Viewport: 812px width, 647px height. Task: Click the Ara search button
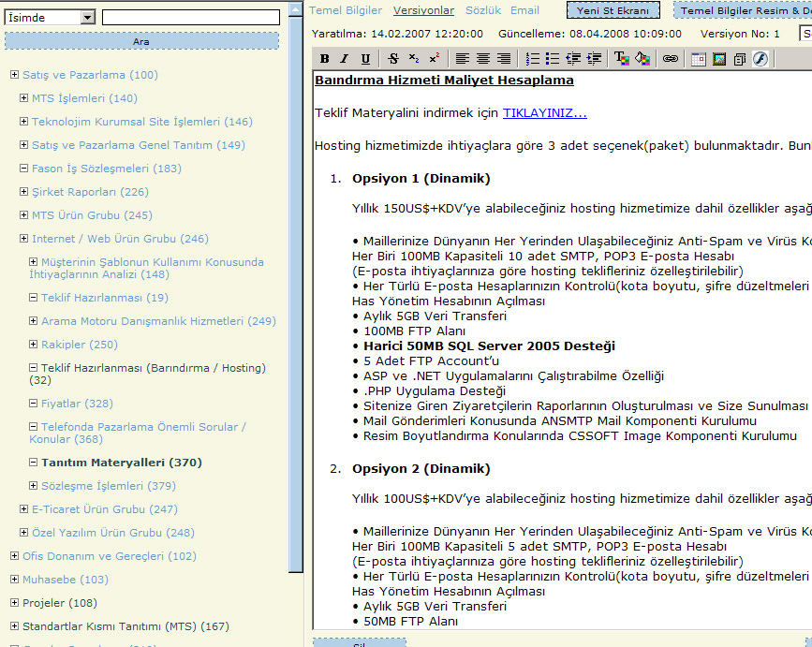tap(141, 41)
